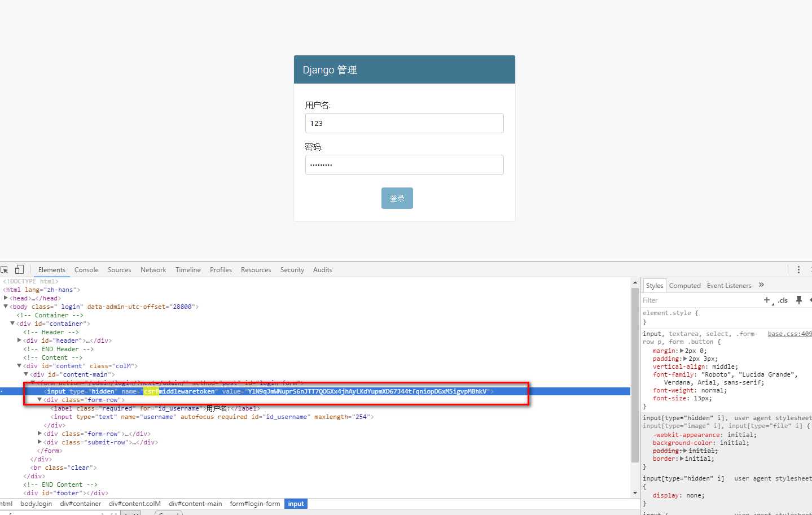The image size is (812, 515).
Task: Select the html lang zh-hans line
Action: 42,290
